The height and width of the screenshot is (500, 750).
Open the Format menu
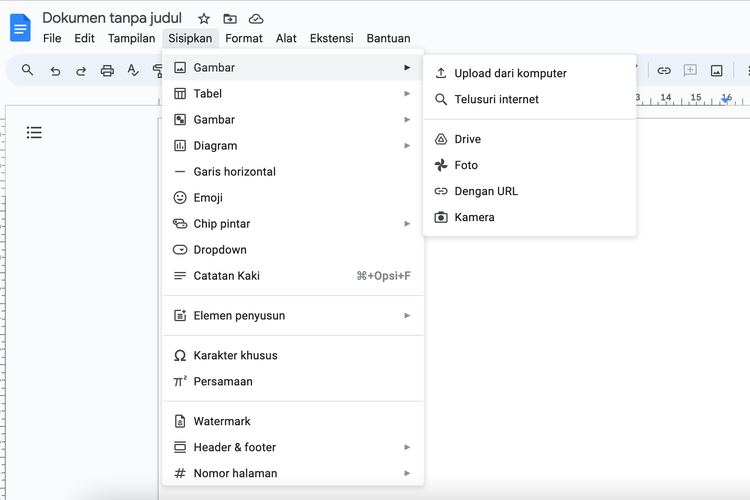point(244,39)
